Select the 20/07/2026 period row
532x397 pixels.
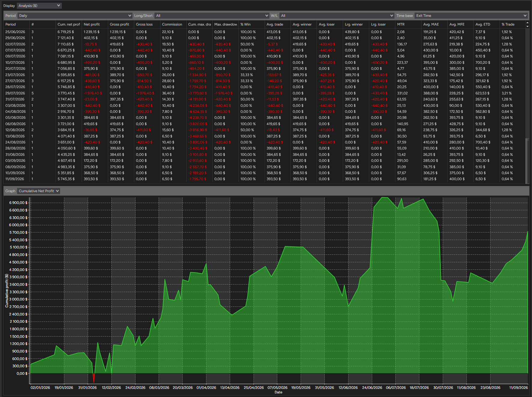coord(265,69)
